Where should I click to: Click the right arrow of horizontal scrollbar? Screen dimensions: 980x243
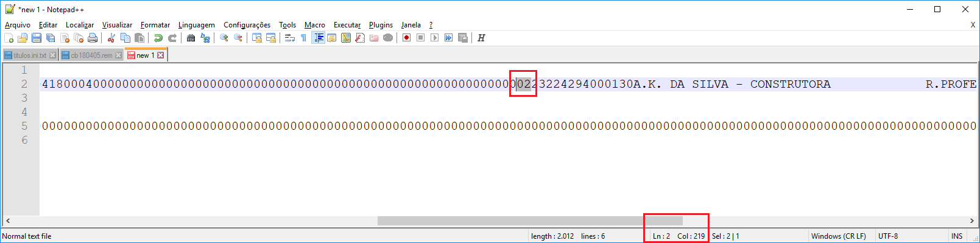pyautogui.click(x=972, y=220)
